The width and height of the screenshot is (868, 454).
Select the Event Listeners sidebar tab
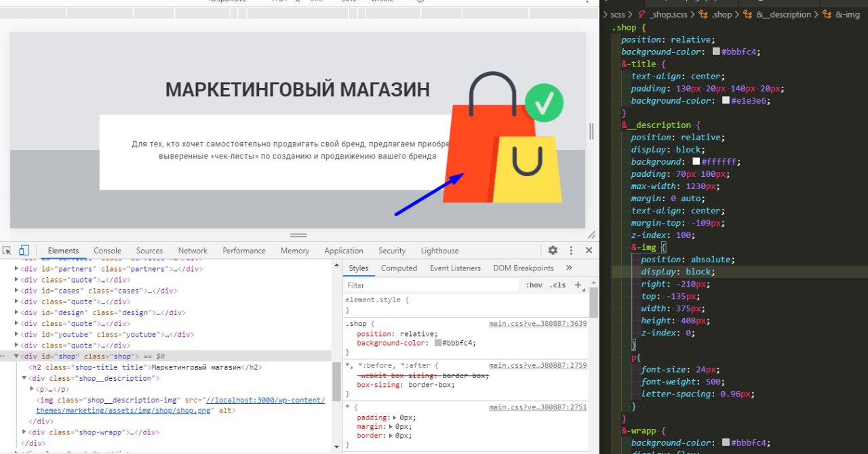(455, 268)
